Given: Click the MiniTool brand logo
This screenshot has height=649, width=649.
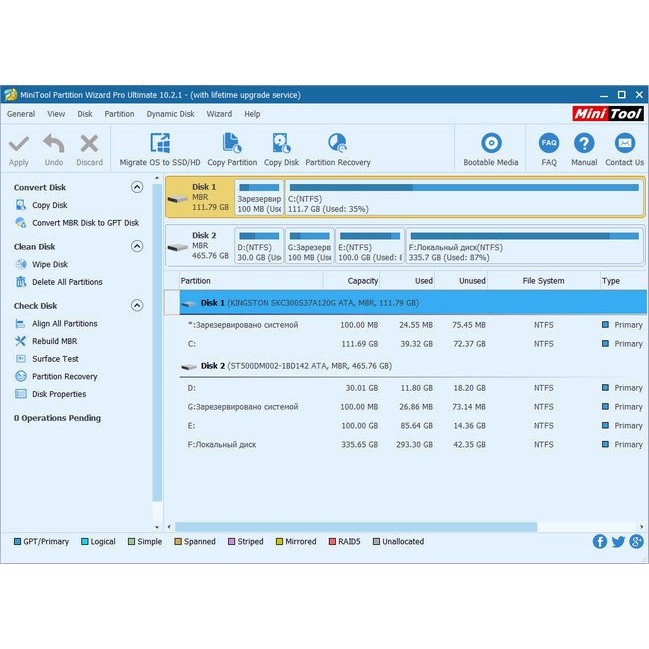Looking at the screenshot, I should [608, 113].
